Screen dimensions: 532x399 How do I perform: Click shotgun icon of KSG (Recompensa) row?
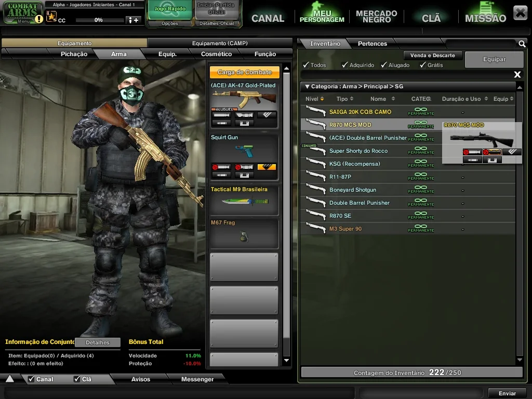(x=315, y=164)
